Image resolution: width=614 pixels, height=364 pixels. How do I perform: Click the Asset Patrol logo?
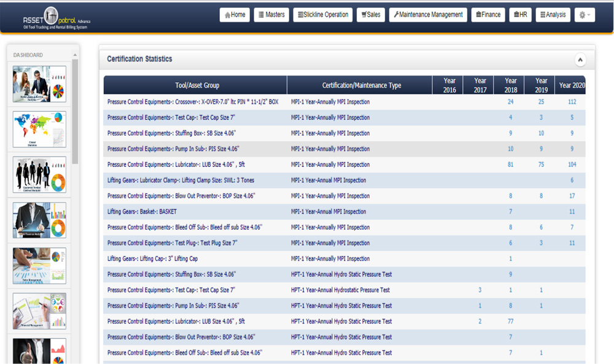56,18
